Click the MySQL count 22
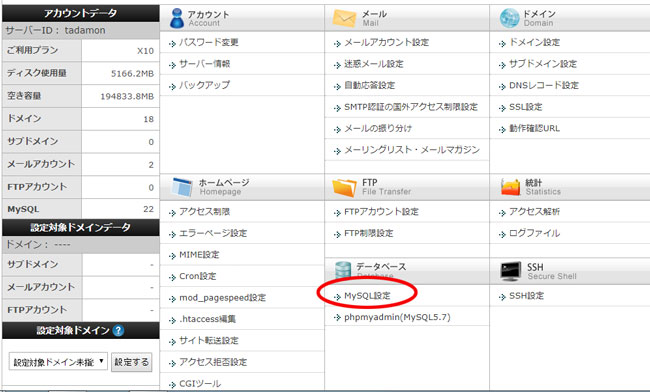The width and height of the screenshot is (650, 392). (x=148, y=209)
